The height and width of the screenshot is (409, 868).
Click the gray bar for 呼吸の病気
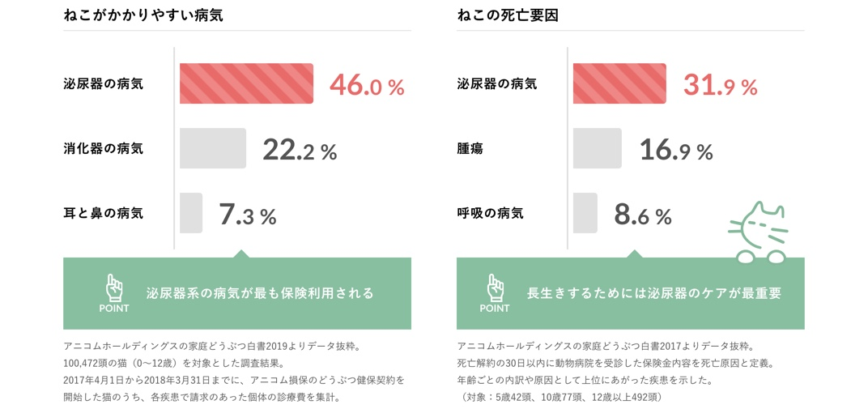click(585, 213)
